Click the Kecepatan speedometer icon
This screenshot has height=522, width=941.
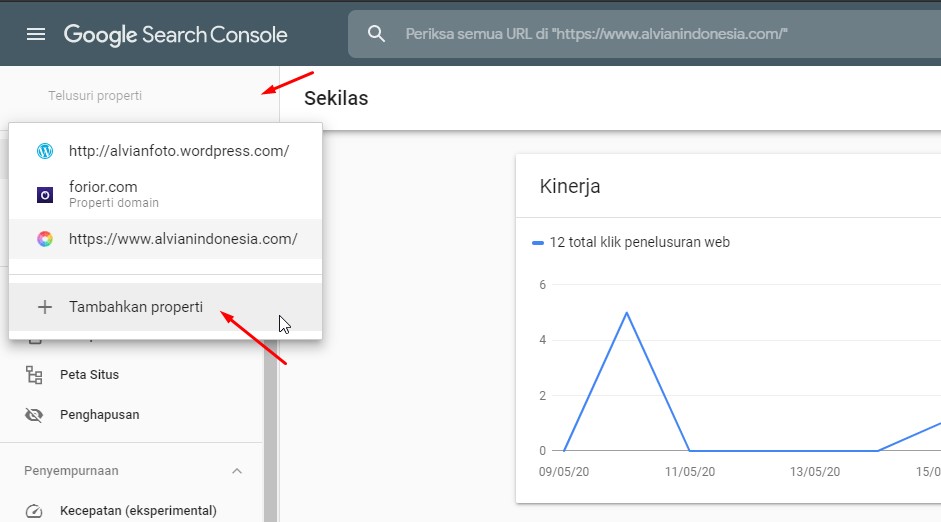(34, 511)
